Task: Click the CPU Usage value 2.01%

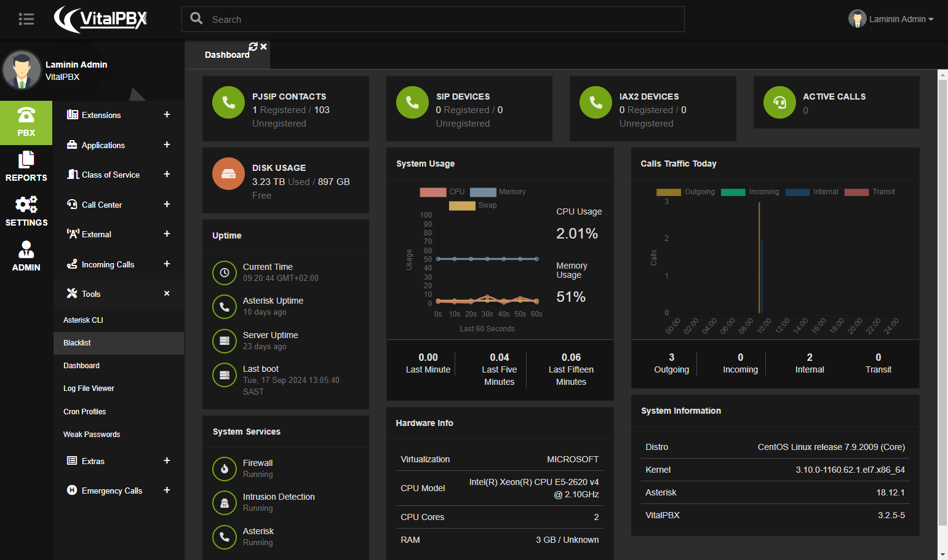Action: click(577, 234)
